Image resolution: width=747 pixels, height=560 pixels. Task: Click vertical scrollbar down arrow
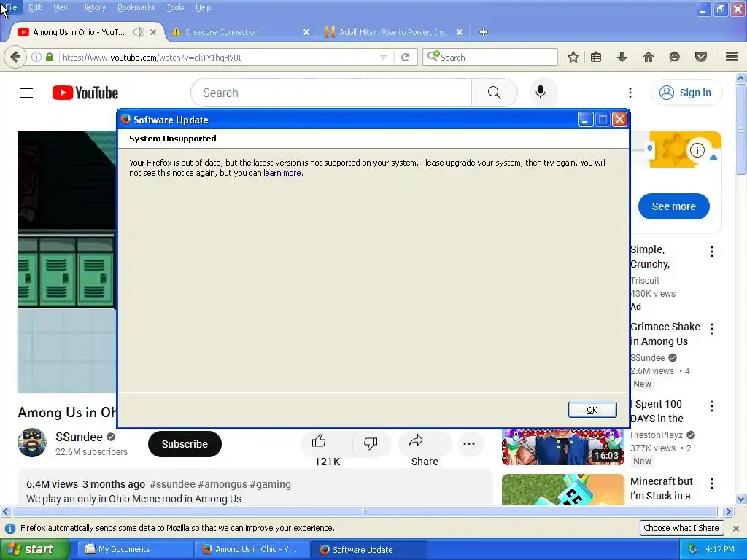(x=740, y=499)
